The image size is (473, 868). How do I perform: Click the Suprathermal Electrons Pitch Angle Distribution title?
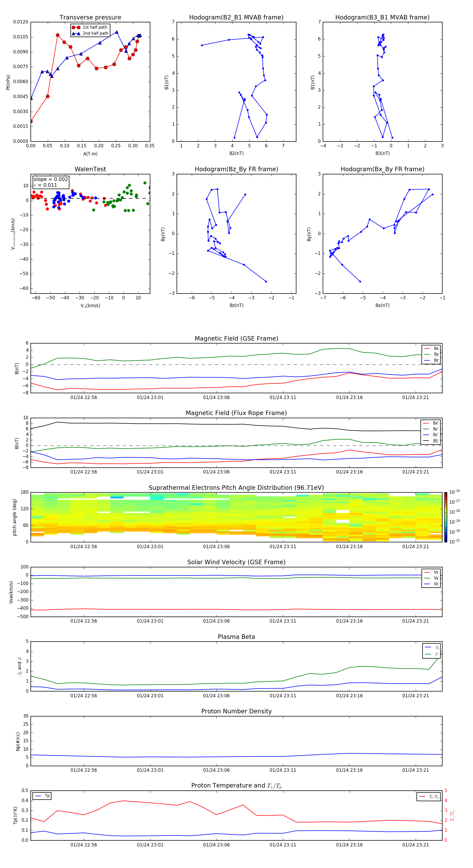(x=236, y=488)
